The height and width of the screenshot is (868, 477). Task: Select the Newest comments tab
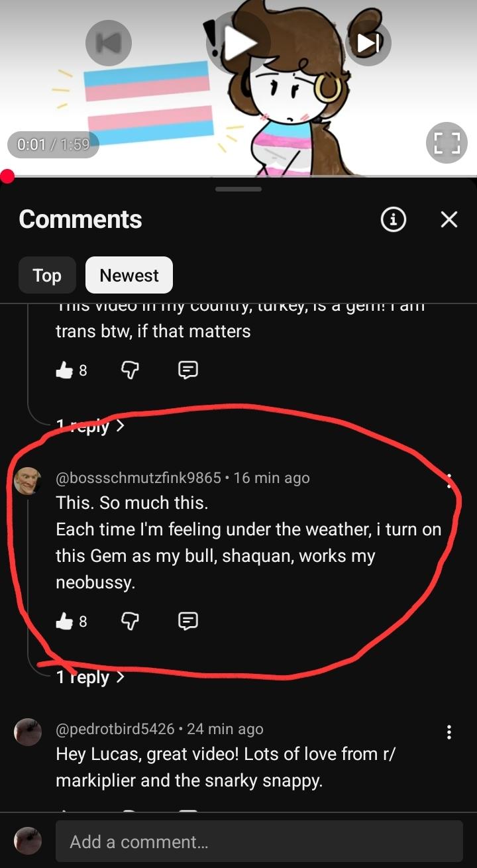(x=129, y=275)
